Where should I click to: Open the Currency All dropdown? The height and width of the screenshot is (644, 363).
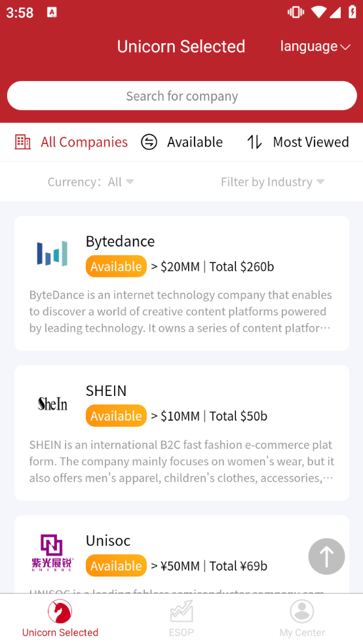coord(91,181)
